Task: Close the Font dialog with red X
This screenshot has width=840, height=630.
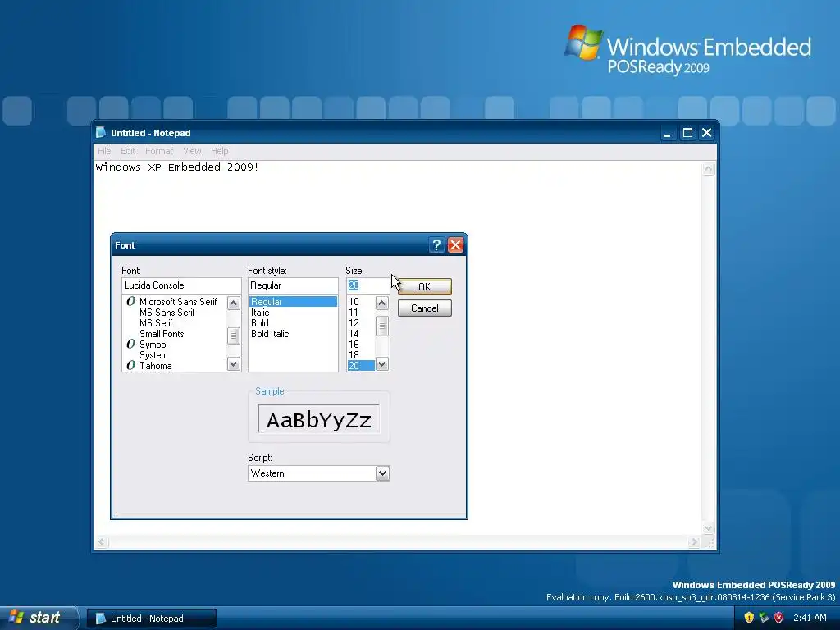Action: coord(455,245)
